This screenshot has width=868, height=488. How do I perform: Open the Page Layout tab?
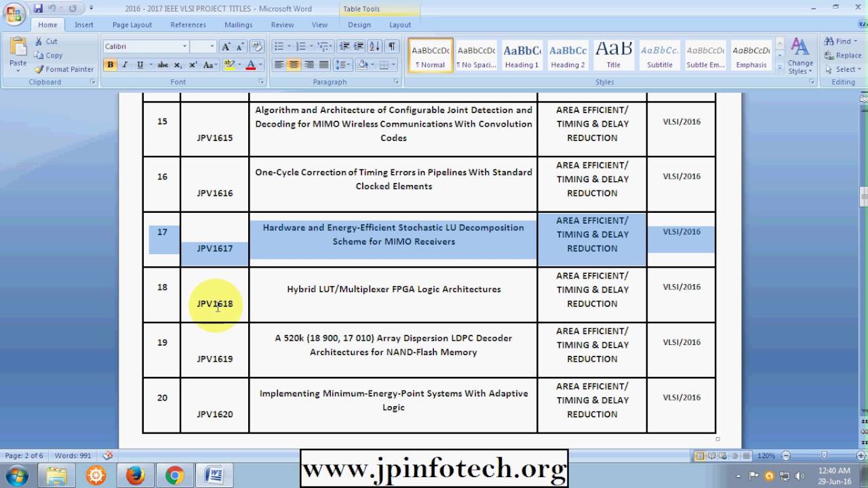(x=132, y=25)
